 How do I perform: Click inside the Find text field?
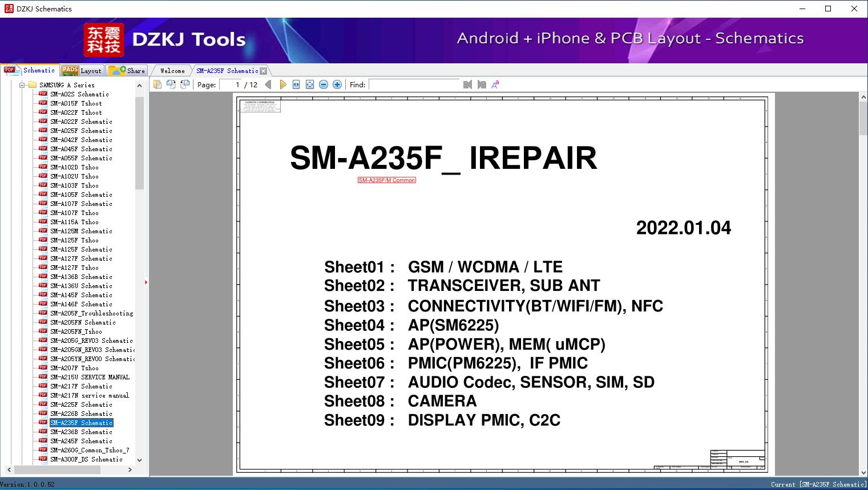click(x=415, y=84)
